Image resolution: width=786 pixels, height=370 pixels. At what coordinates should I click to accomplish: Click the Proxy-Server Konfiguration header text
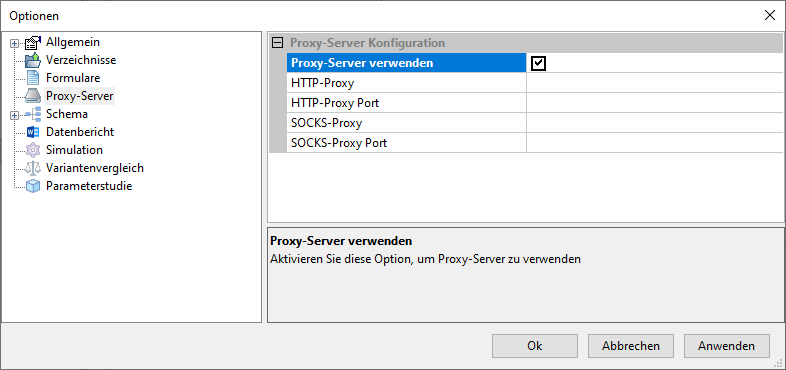[367, 43]
